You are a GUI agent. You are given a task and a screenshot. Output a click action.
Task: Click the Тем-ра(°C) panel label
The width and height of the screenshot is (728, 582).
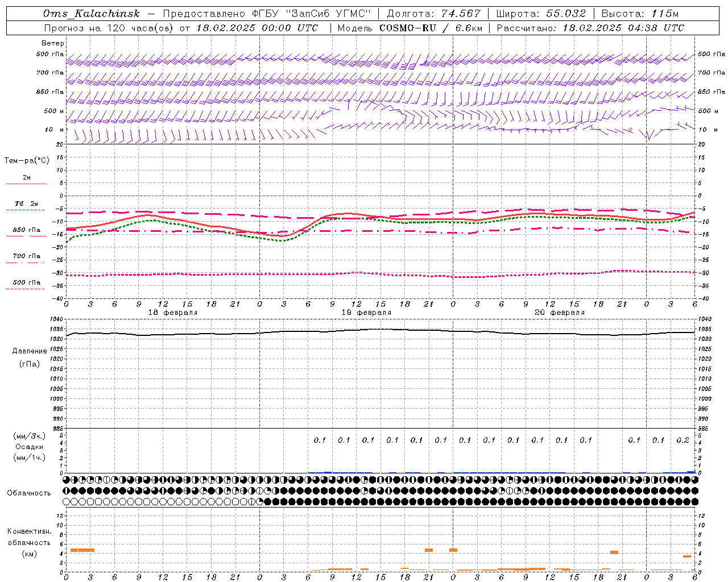point(27,161)
